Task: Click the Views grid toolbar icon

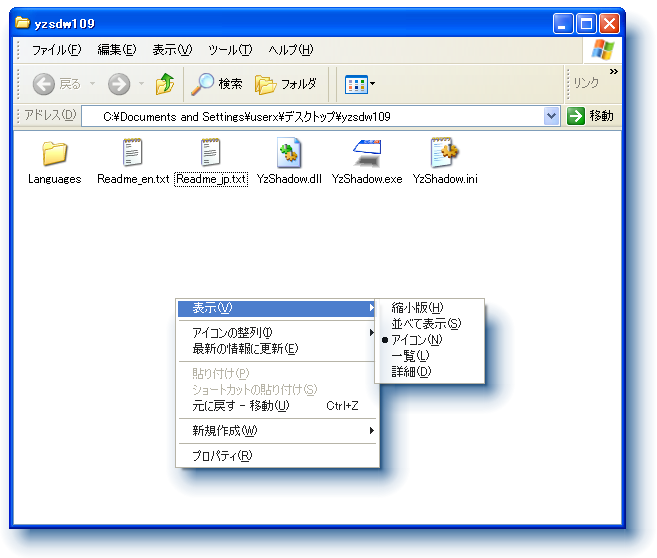Action: pyautogui.click(x=356, y=84)
